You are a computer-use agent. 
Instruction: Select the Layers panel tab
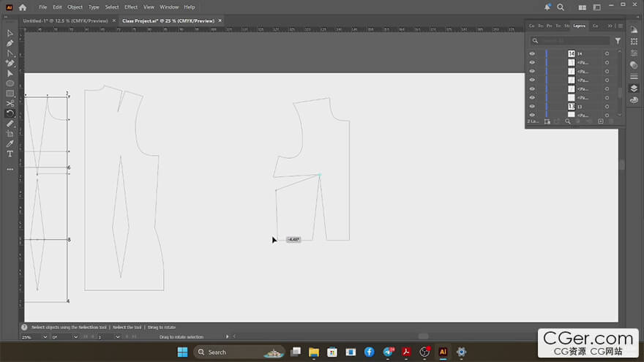[x=579, y=26]
